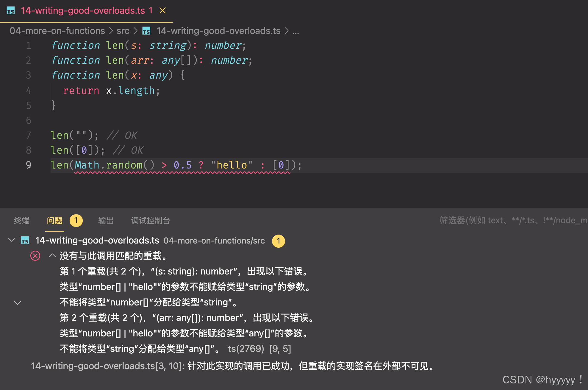Select the 问题 problems tab
The width and height of the screenshot is (588, 390).
click(x=54, y=221)
